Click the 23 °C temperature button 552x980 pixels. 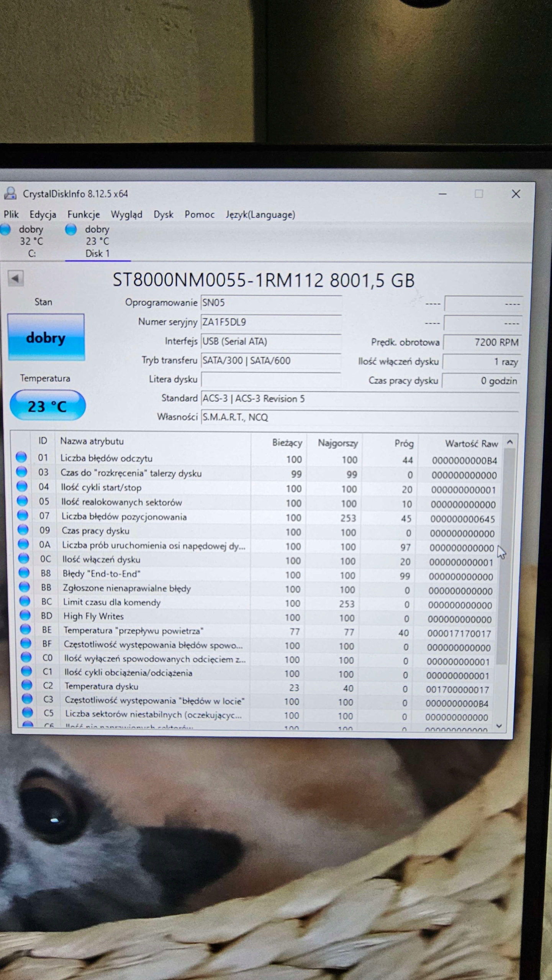(x=47, y=406)
